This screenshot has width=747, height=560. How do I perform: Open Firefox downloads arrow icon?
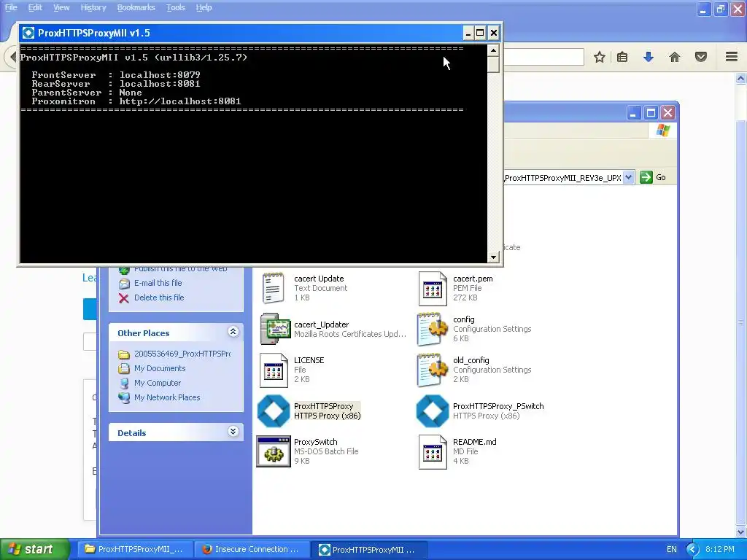click(x=649, y=57)
